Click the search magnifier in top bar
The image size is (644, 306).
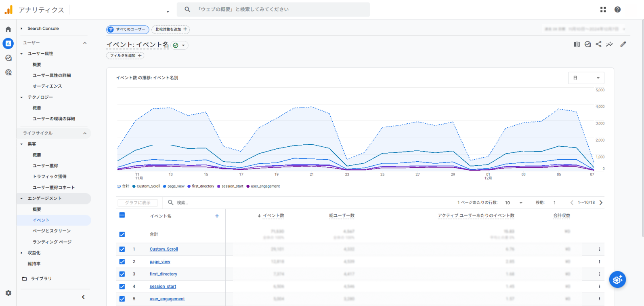187,9
